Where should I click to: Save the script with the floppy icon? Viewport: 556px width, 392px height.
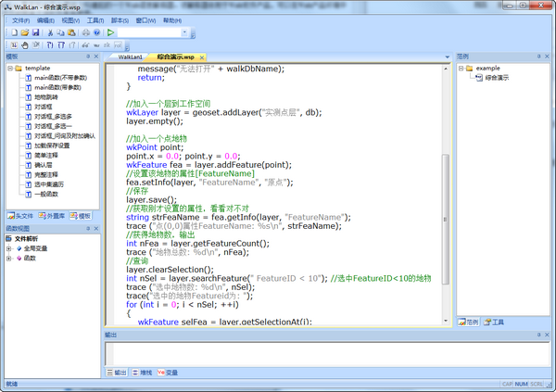35,32
